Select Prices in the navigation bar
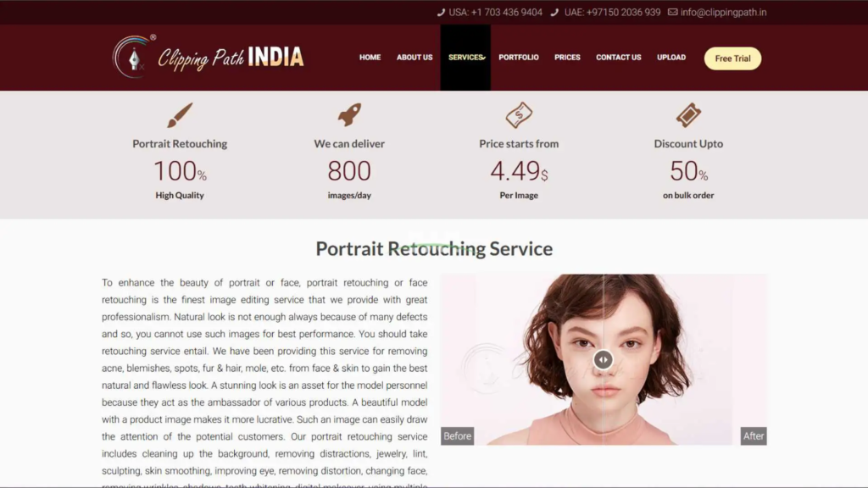The image size is (868, 488). [x=567, y=58]
